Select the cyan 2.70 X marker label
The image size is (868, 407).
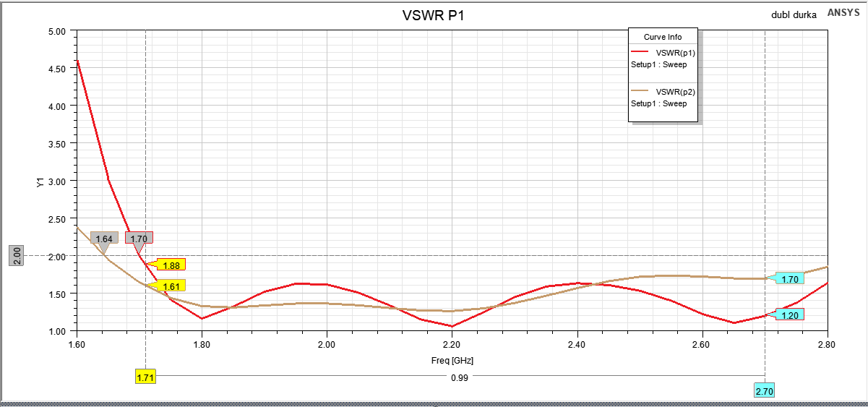pyautogui.click(x=765, y=391)
